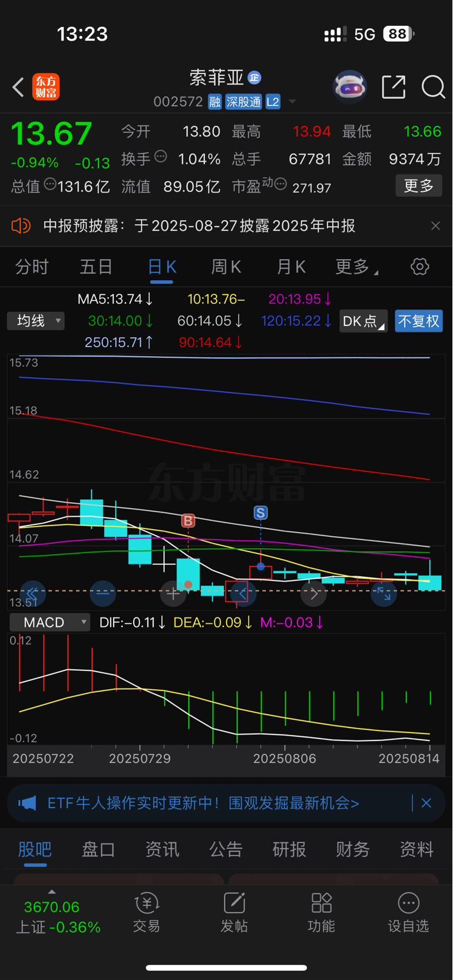Image resolution: width=453 pixels, height=980 pixels.
Task: Tap the DEA:-0.09 value
Action: tap(213, 622)
